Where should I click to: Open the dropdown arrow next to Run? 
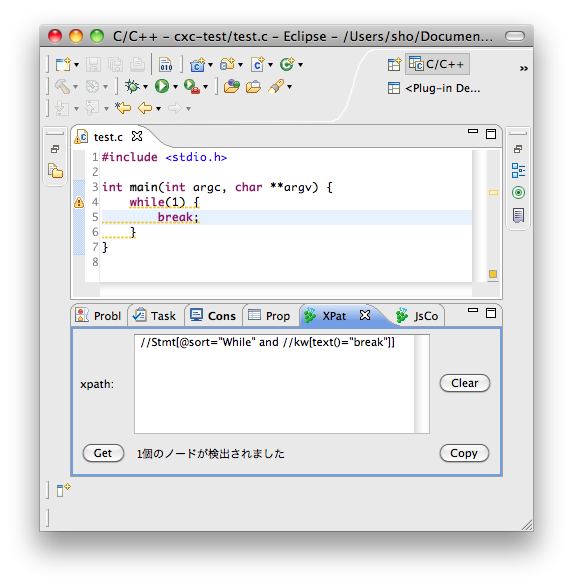[x=175, y=87]
